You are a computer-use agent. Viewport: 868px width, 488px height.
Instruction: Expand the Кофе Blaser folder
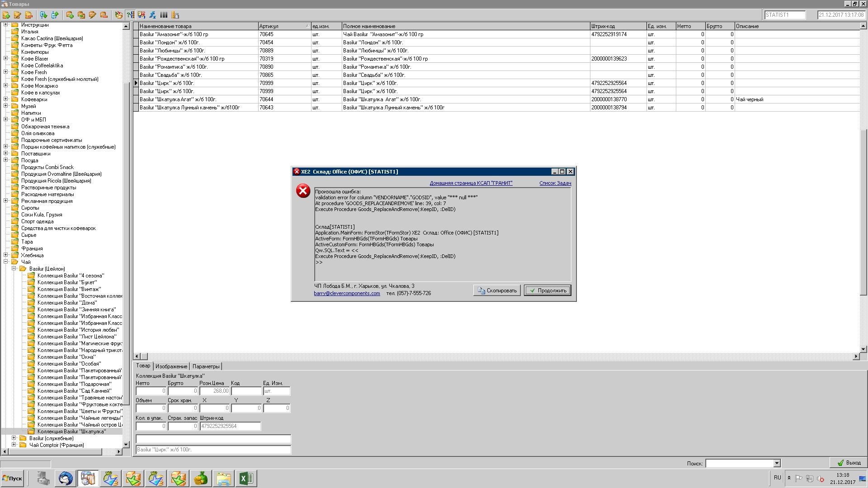6,58
